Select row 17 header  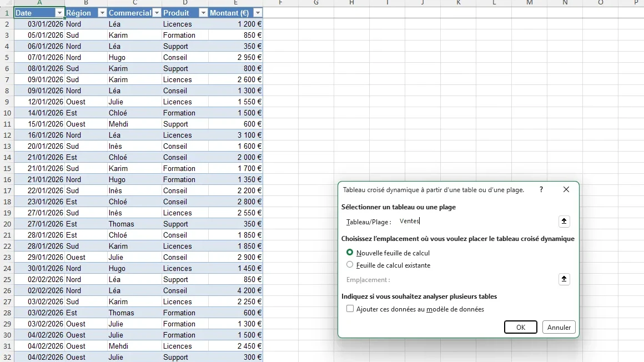tap(7, 190)
